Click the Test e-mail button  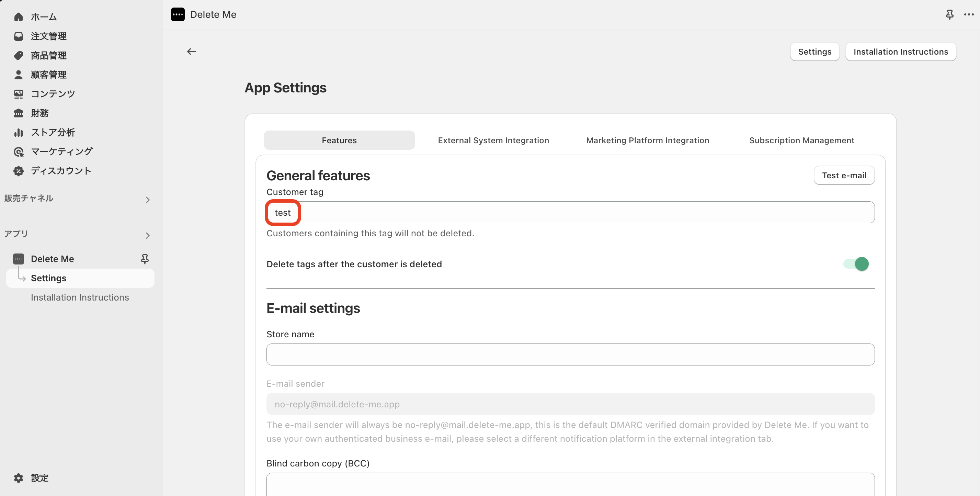point(844,175)
